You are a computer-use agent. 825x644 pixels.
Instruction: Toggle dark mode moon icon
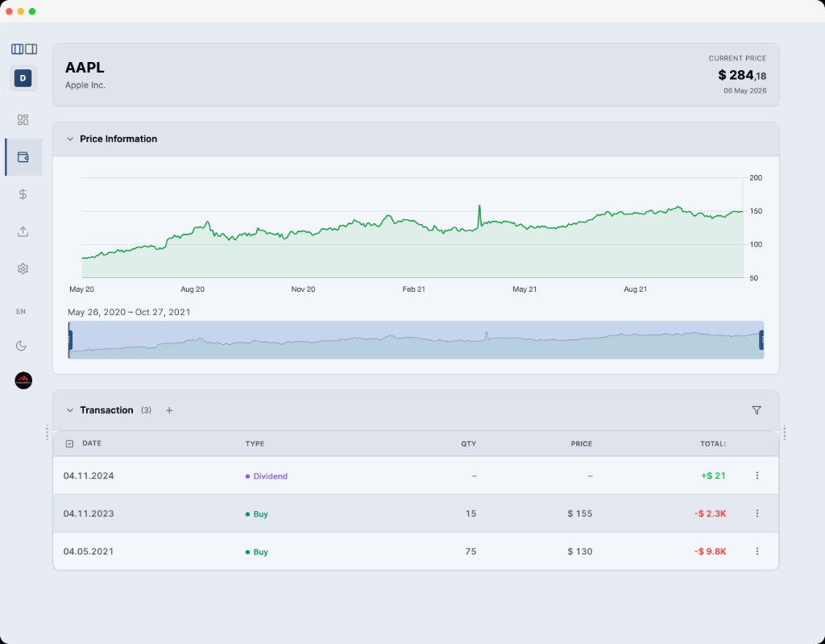click(x=21, y=346)
